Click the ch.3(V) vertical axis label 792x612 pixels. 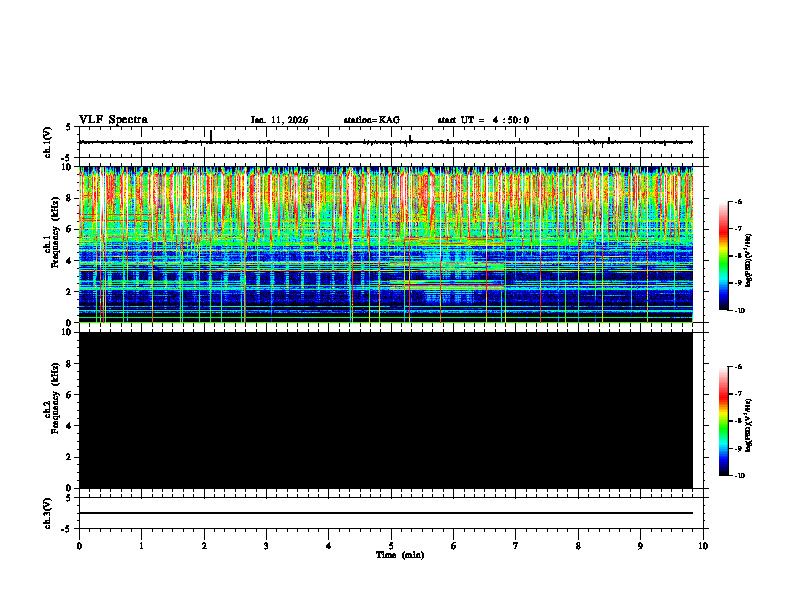click(x=48, y=513)
